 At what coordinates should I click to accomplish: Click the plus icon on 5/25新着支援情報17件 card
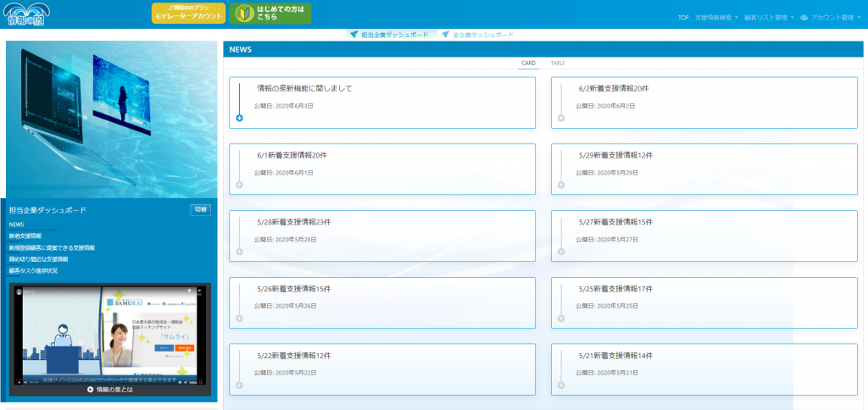point(561,319)
